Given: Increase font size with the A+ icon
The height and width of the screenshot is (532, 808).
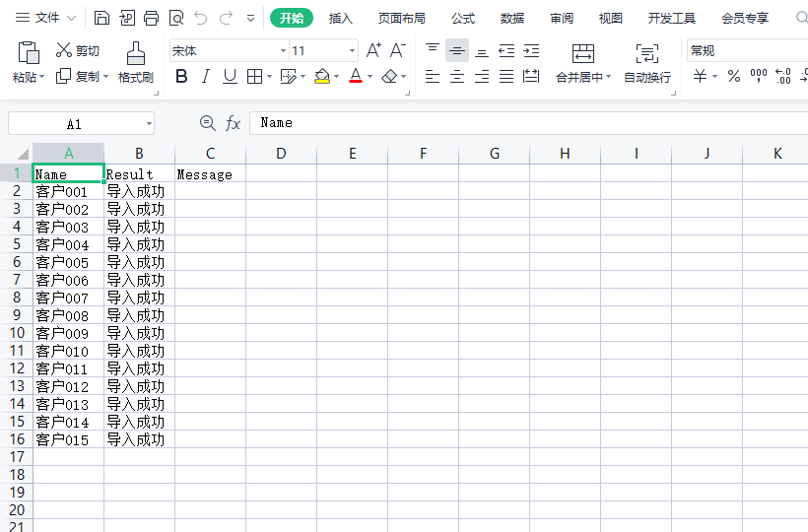Looking at the screenshot, I should coord(373,50).
